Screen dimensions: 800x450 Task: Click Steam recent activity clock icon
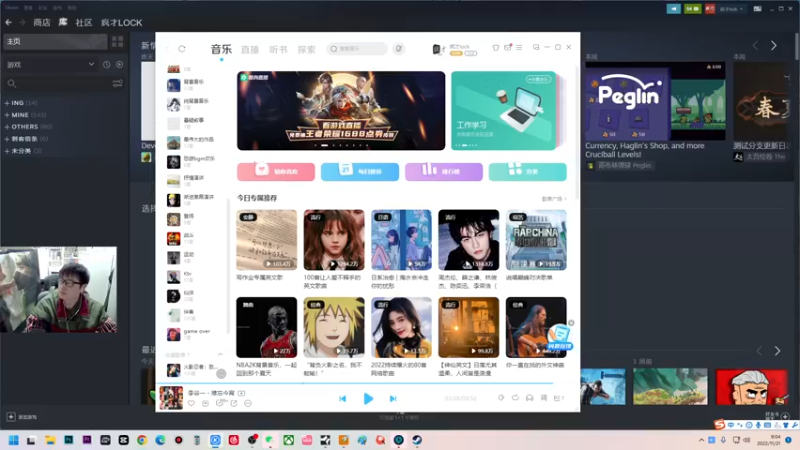106,65
